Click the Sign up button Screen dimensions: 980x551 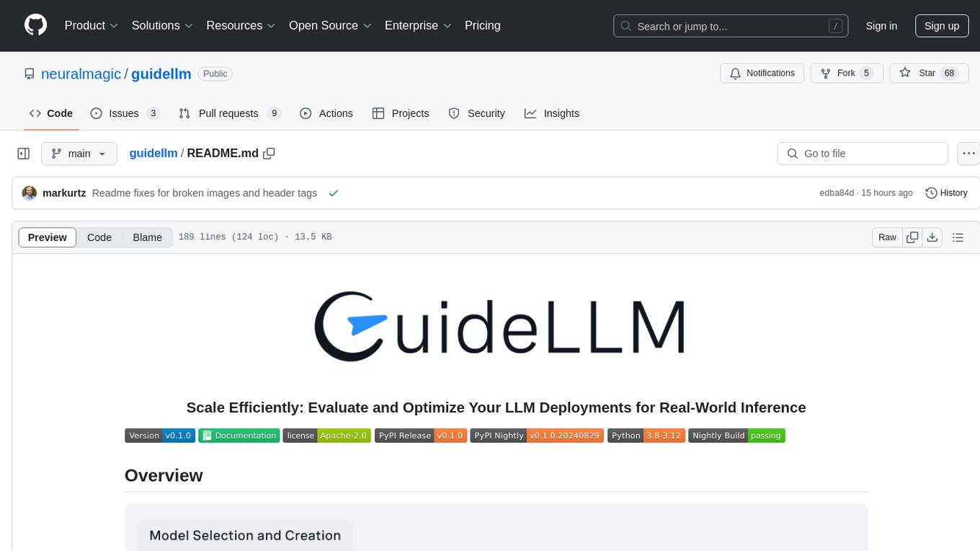(942, 26)
